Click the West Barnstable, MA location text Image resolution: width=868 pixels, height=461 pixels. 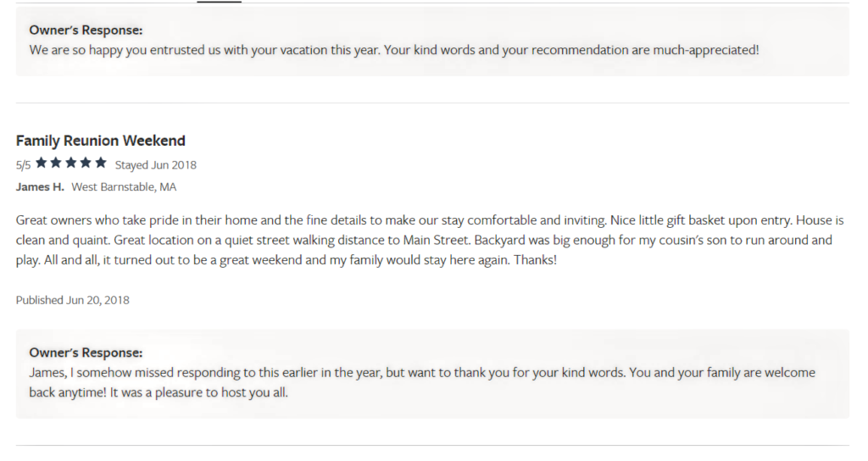[x=124, y=187]
